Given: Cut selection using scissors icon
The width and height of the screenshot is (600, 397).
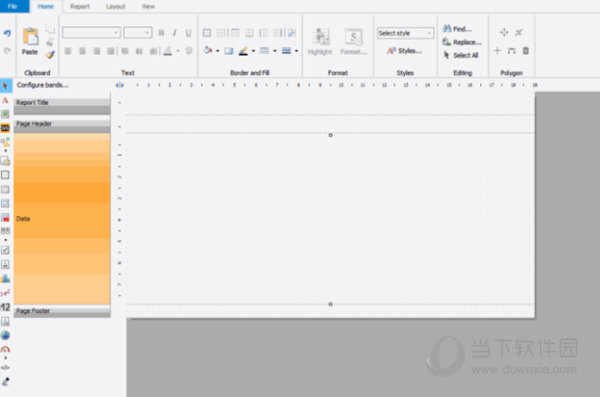Looking at the screenshot, I should click(x=50, y=42).
